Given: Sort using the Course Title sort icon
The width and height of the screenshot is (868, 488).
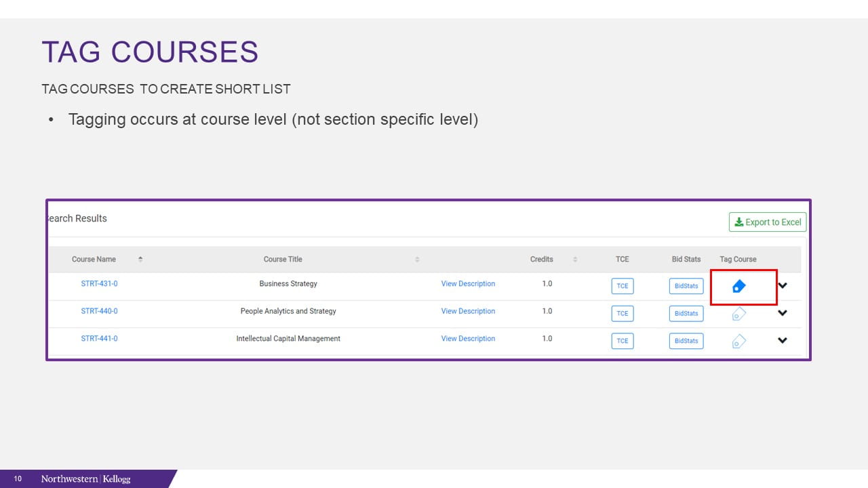Looking at the screenshot, I should point(417,260).
